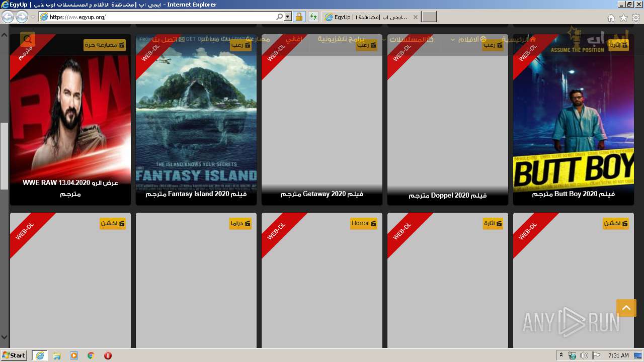Open the red antivirus taskbar icon
644x362 pixels.
[108, 355]
